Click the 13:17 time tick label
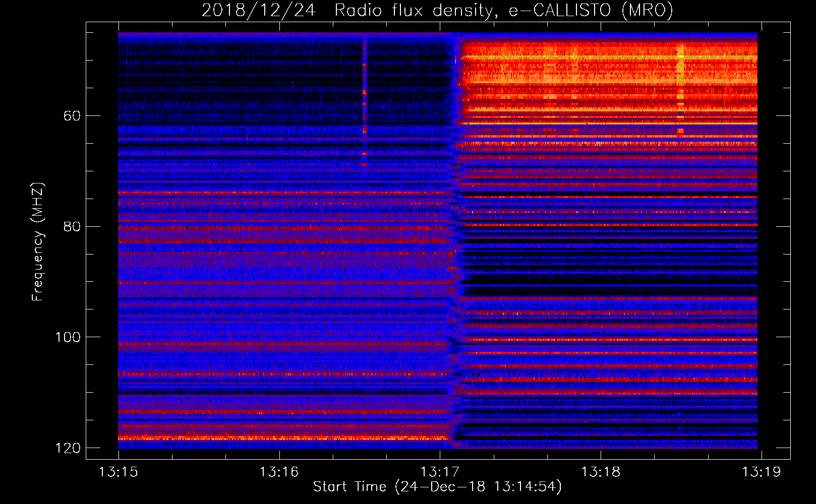The image size is (816, 504). 440,472
